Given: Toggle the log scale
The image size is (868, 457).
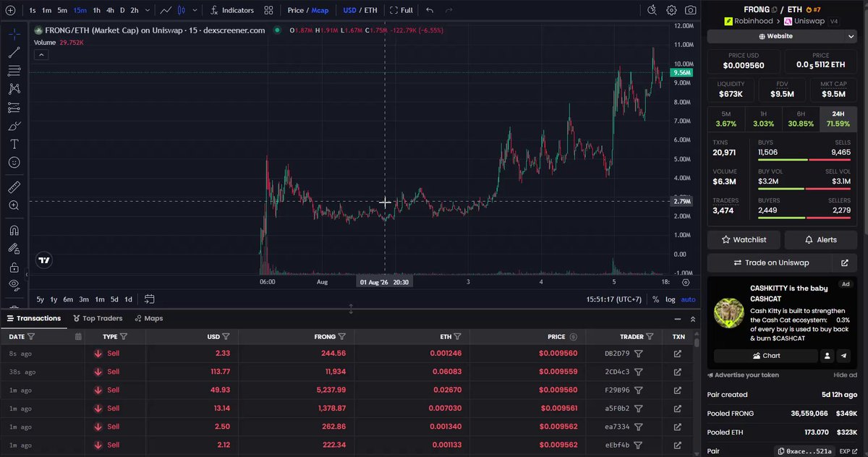Looking at the screenshot, I should 671,299.
